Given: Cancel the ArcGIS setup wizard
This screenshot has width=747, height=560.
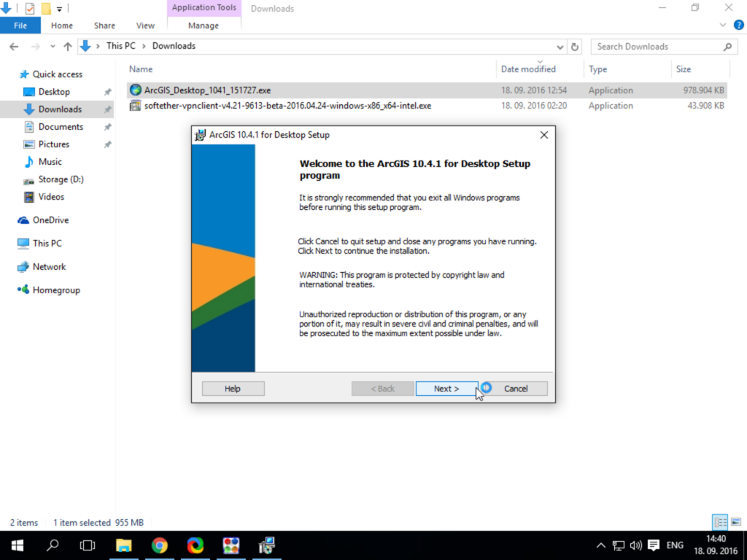Looking at the screenshot, I should (516, 389).
